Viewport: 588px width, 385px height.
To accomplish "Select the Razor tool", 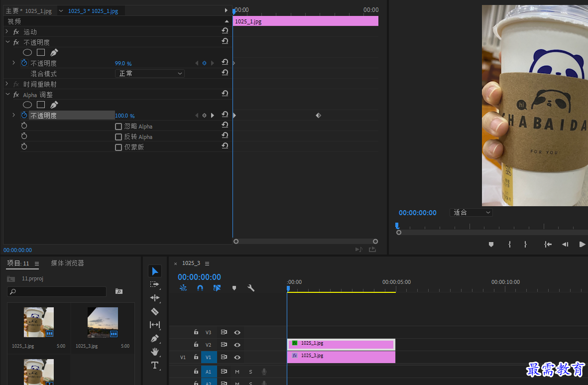I will pos(155,311).
